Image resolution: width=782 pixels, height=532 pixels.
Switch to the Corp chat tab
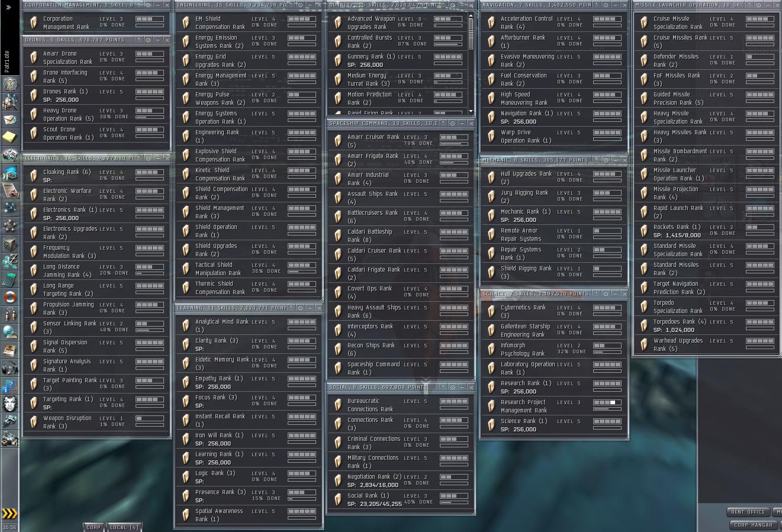94,527
